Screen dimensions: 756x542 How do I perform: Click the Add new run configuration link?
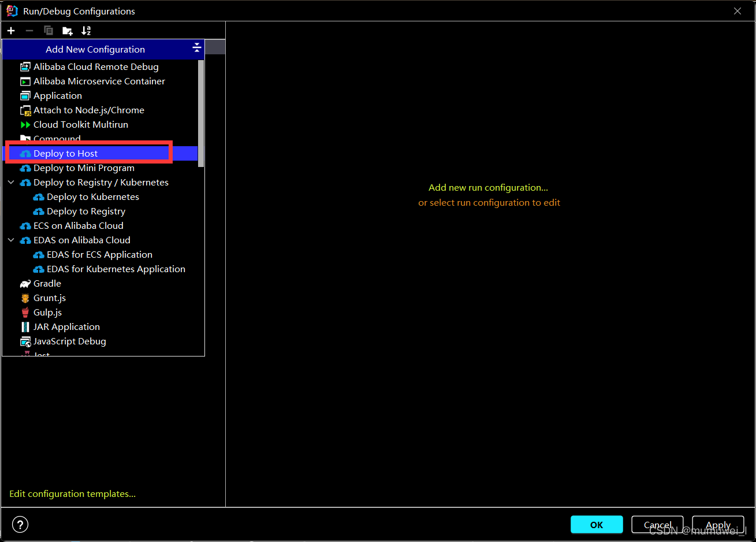coord(488,188)
